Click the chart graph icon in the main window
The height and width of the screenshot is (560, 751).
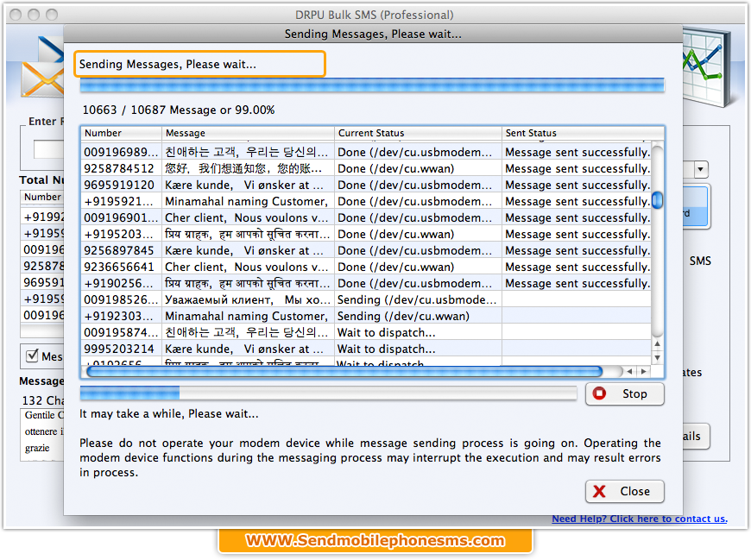click(x=707, y=67)
